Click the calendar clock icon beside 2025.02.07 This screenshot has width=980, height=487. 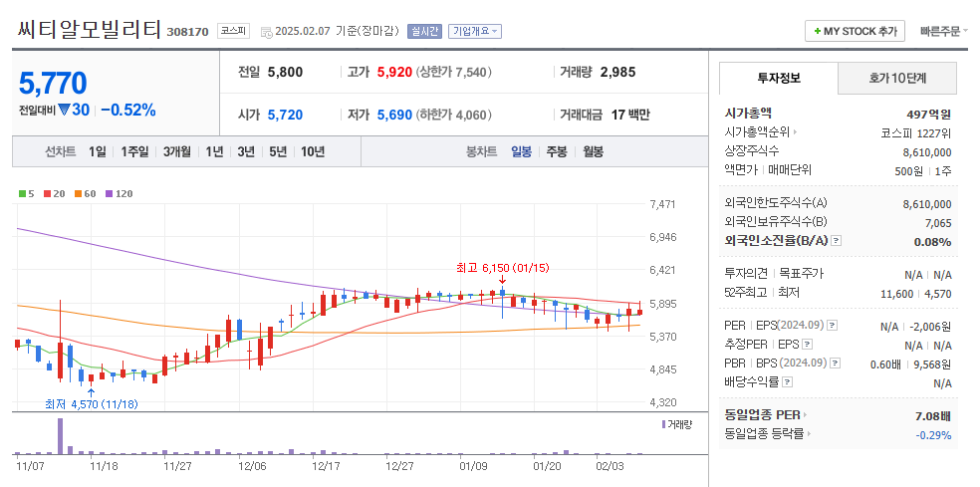point(266,31)
